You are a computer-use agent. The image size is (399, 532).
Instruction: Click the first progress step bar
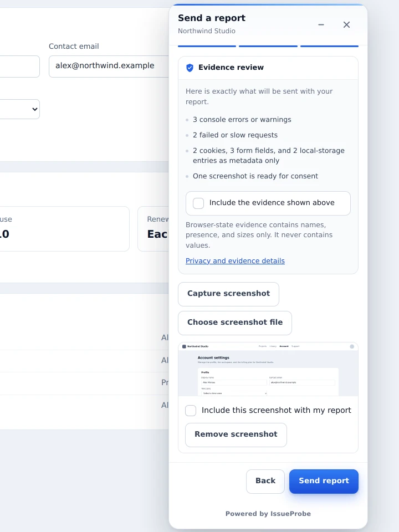click(207, 46)
